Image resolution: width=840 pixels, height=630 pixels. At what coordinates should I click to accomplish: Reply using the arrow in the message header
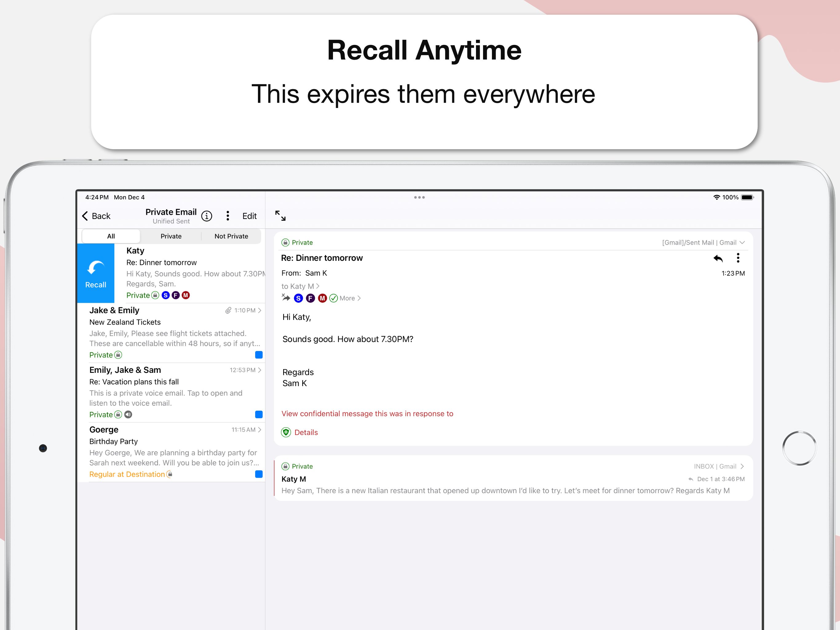718,258
